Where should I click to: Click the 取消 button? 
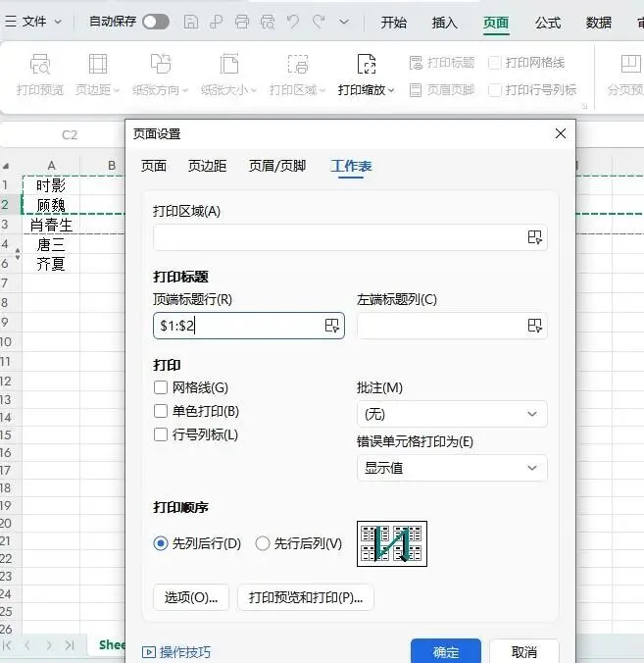pyautogui.click(x=524, y=651)
